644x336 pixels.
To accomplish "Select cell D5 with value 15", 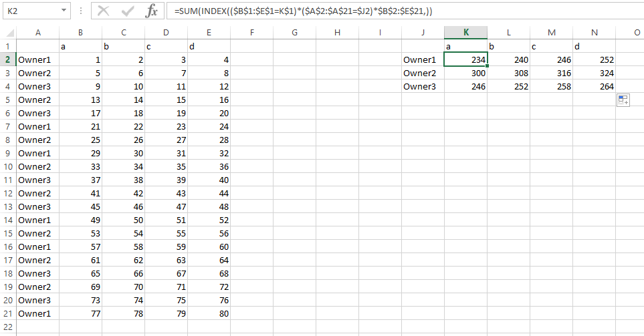I will pos(166,100).
